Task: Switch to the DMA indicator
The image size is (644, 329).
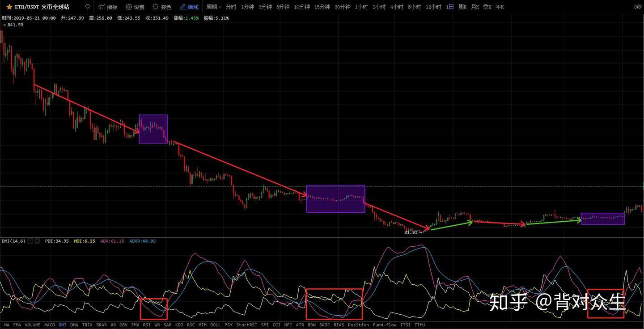Action: tap(74, 325)
